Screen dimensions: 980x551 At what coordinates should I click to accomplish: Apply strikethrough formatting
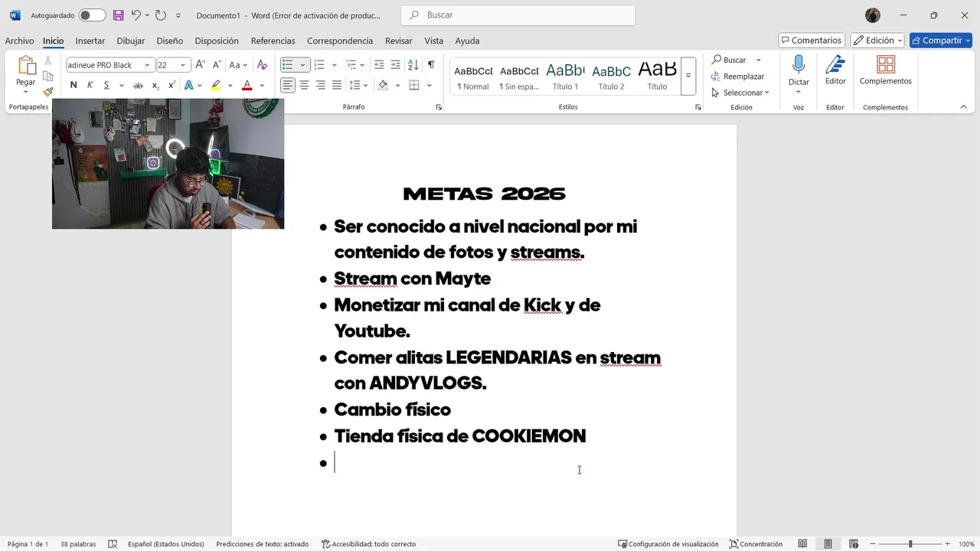click(x=138, y=86)
